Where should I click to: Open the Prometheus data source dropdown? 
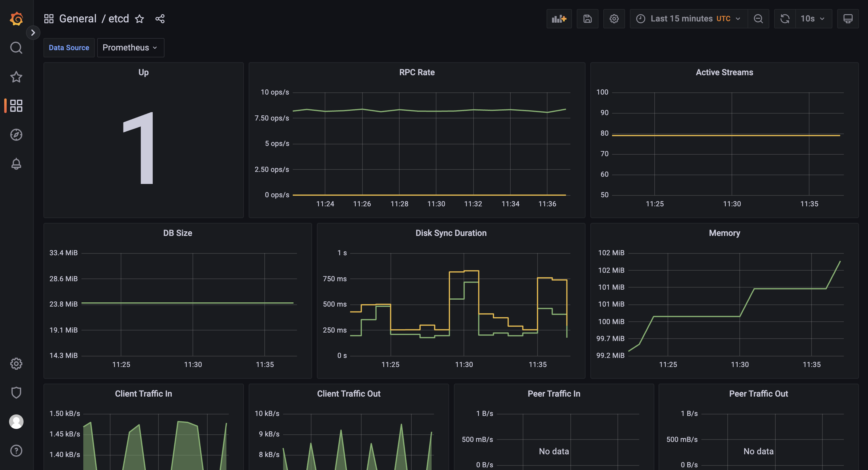(x=130, y=47)
